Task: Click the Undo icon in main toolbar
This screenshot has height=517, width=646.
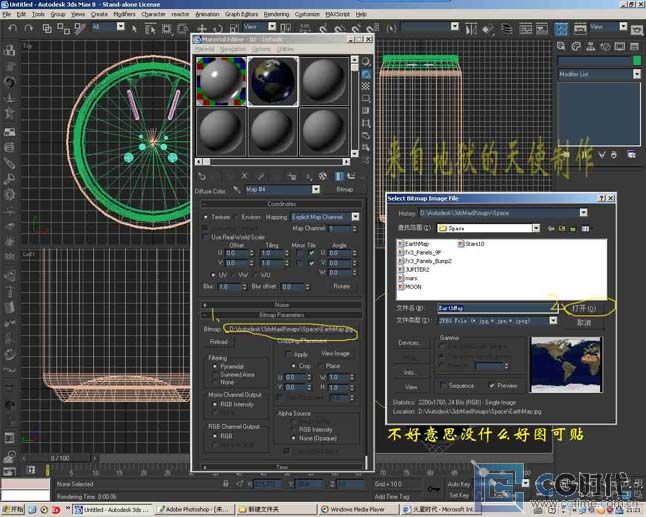Action: pyautogui.click(x=12, y=28)
